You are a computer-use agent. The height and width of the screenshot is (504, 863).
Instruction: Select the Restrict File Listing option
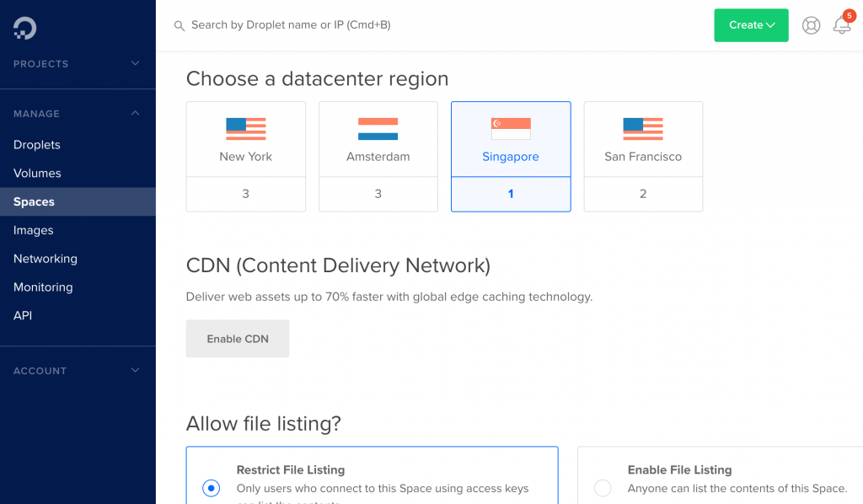tap(211, 487)
